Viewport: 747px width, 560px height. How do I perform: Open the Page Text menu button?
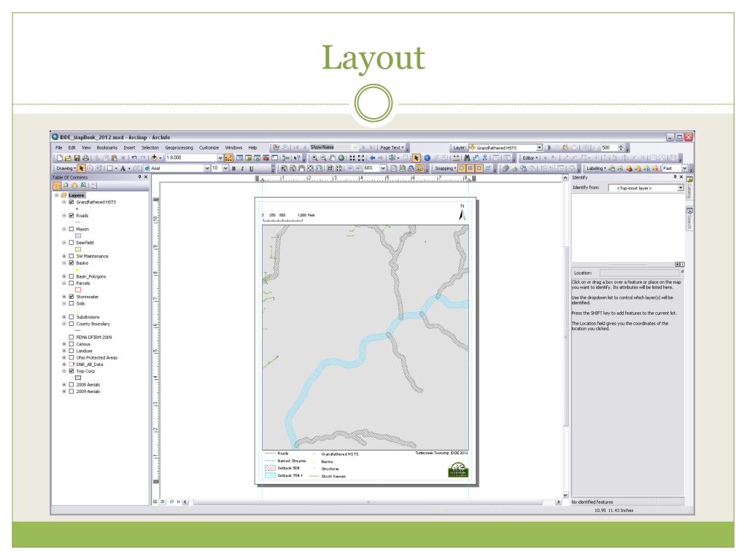click(392, 147)
